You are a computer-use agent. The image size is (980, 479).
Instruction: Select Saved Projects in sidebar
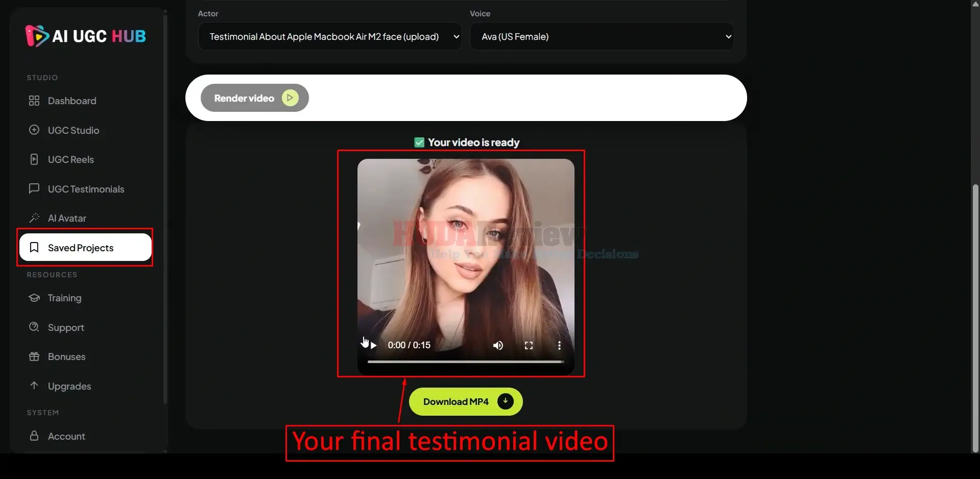coord(86,248)
